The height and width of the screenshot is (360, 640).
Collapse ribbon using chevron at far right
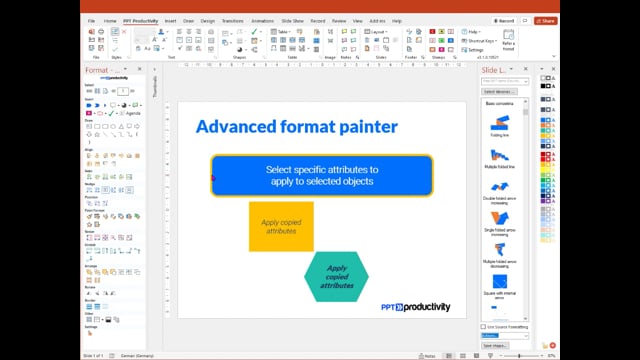[x=554, y=56]
